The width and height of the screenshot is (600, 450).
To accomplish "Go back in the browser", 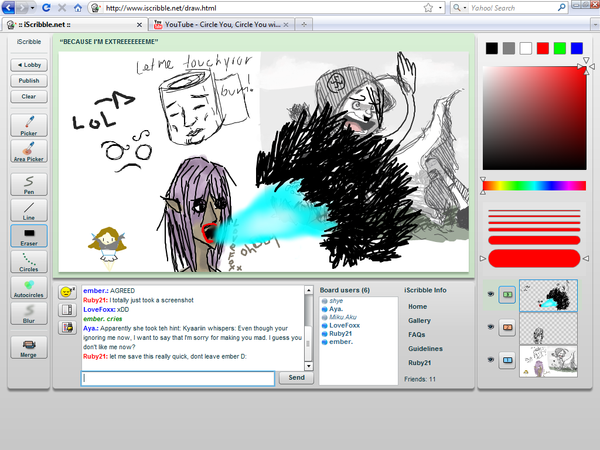I will click(8, 7).
